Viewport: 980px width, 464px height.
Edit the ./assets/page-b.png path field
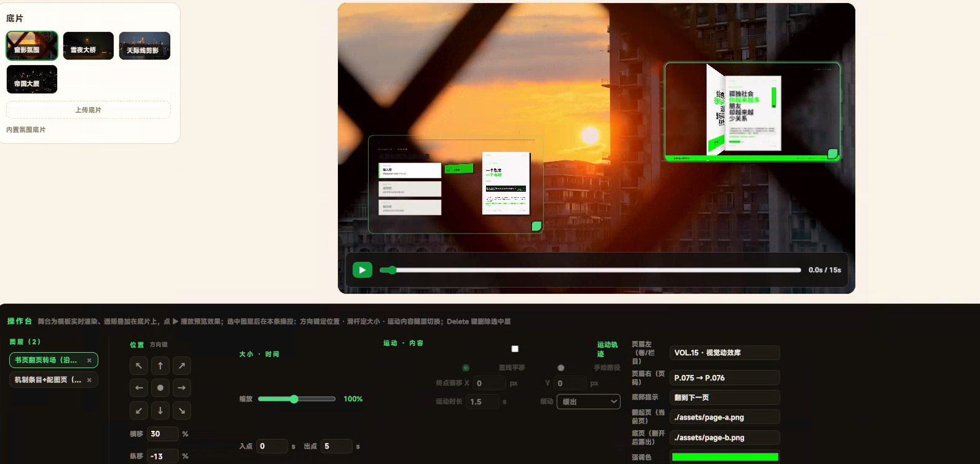[x=725, y=438]
